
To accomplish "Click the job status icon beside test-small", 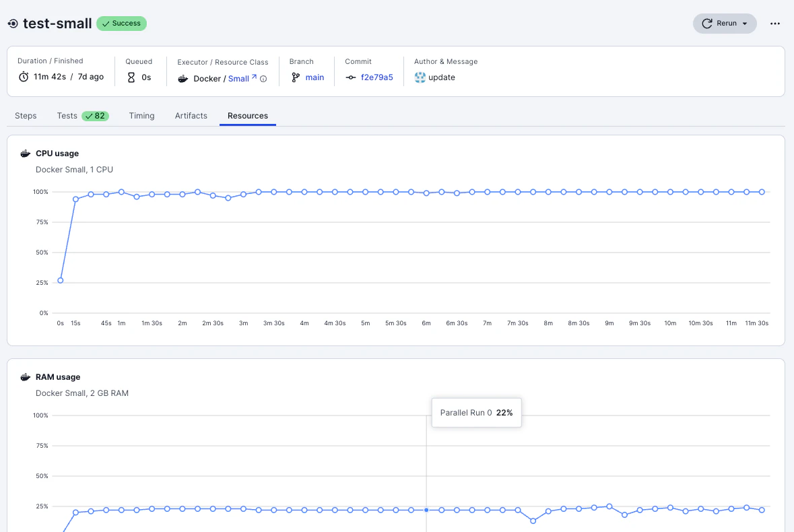I will [13, 24].
